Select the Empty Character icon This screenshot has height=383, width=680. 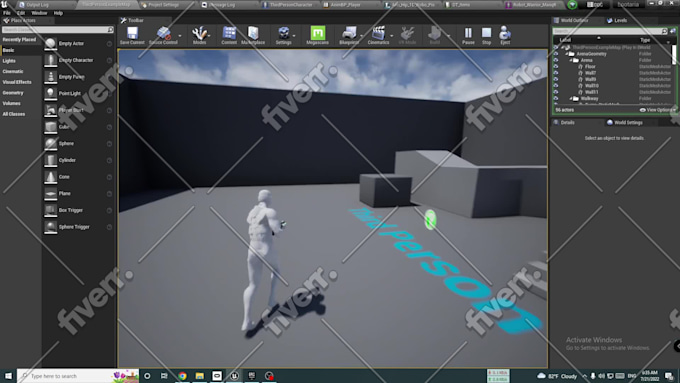pyautogui.click(x=50, y=60)
